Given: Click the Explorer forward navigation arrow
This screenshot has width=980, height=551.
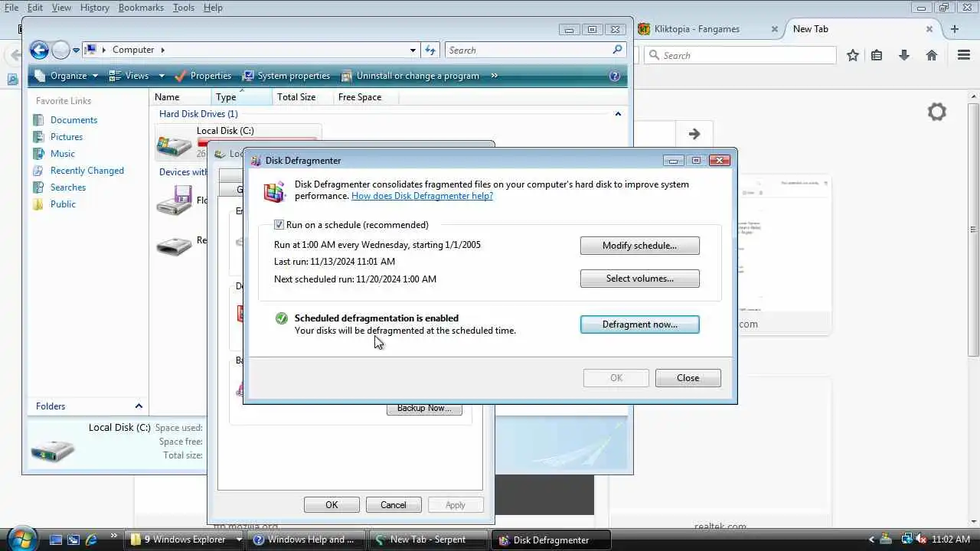Looking at the screenshot, I should pos(60,50).
